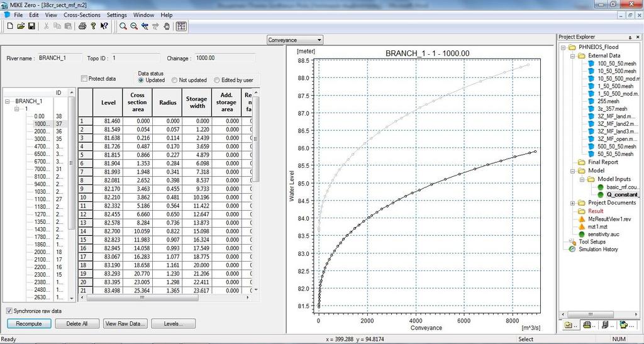The height and width of the screenshot is (344, 644).
Task: Click the table horizontal scrollbar
Action: (x=166, y=298)
